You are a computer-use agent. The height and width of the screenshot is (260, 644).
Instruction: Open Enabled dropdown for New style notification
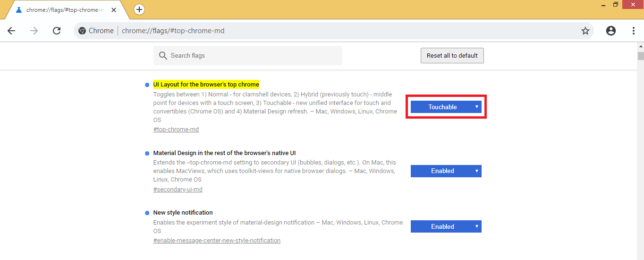coord(446,226)
